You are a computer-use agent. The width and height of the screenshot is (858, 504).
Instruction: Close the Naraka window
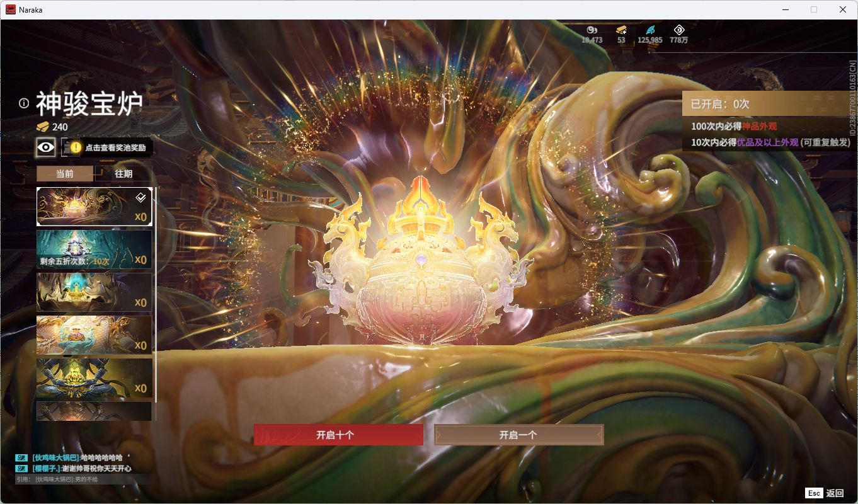tap(843, 9)
